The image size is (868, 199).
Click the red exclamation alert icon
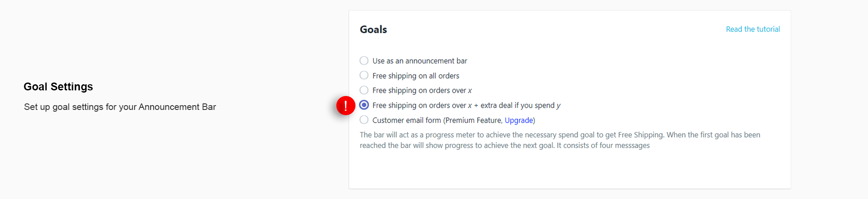click(x=345, y=106)
